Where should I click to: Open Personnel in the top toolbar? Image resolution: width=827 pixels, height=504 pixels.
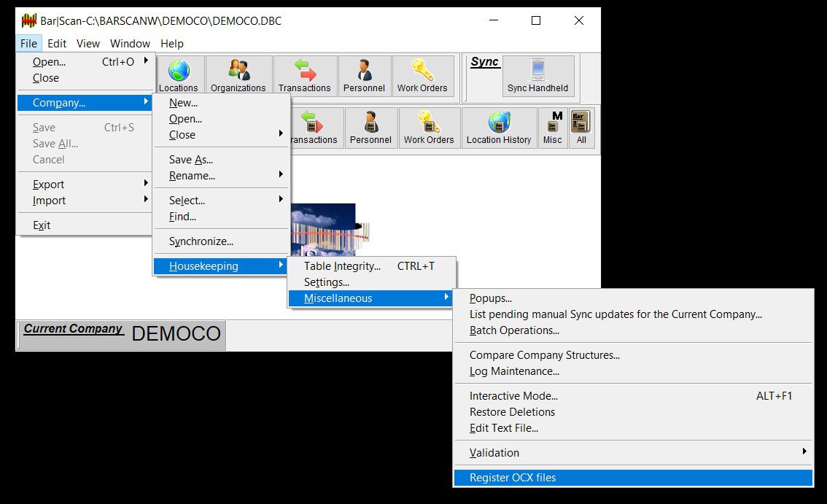coord(365,76)
